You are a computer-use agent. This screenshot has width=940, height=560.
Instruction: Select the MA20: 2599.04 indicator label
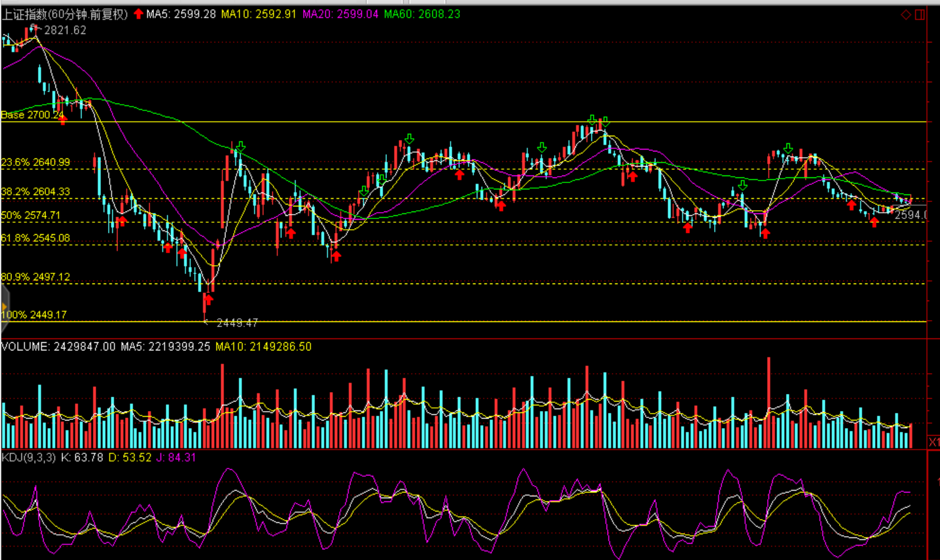(x=340, y=14)
